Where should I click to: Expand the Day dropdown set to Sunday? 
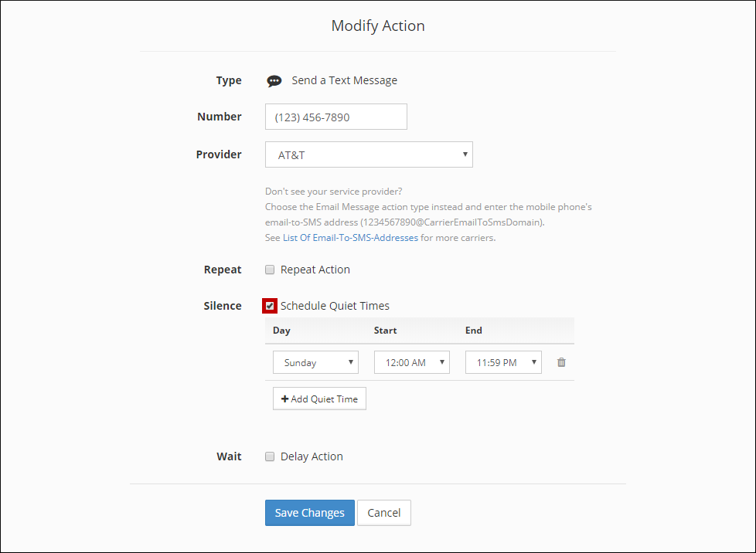(x=315, y=362)
